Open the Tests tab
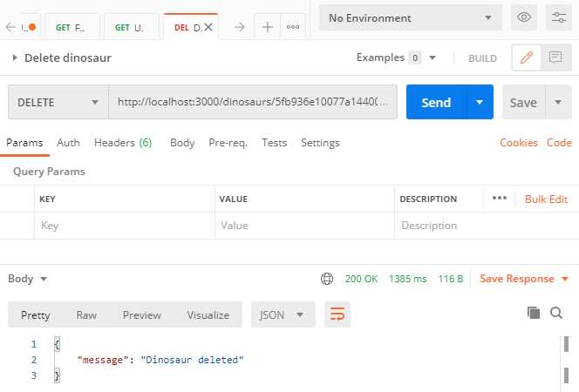This screenshot has height=392, width=579. (x=275, y=143)
